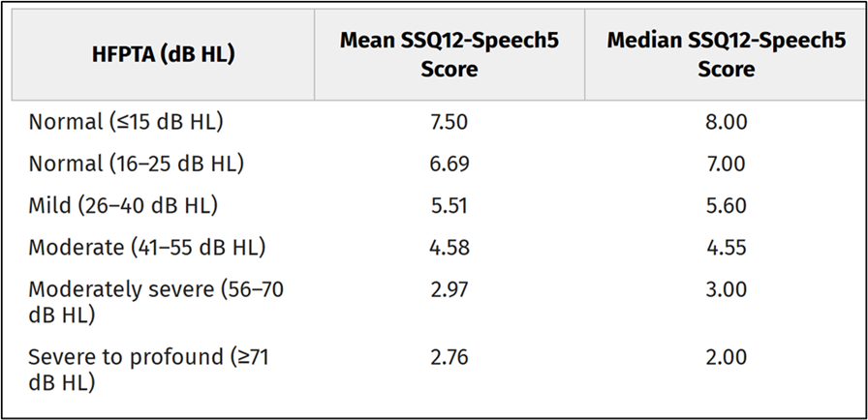Click the mean value 6.69
This screenshot has width=868, height=420.
(x=449, y=165)
